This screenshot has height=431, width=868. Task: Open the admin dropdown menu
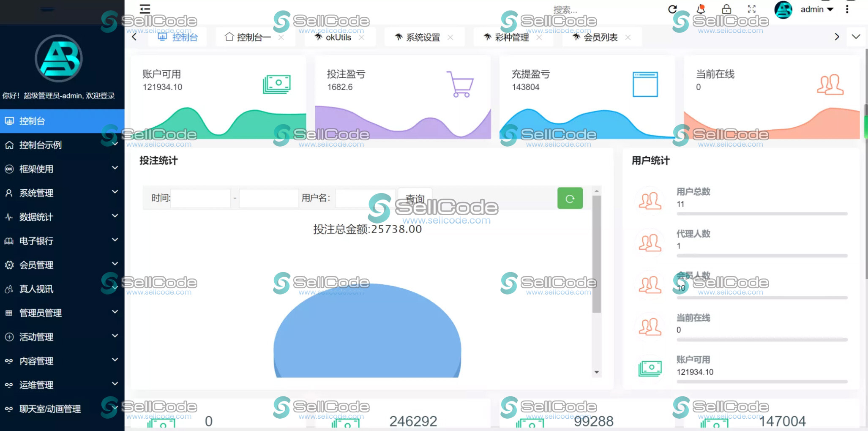(x=816, y=9)
